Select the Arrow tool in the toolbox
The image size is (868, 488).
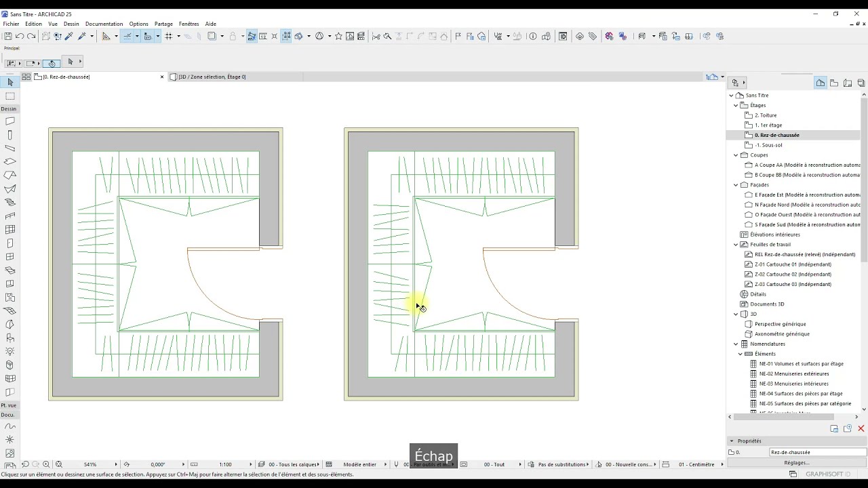click(x=10, y=82)
